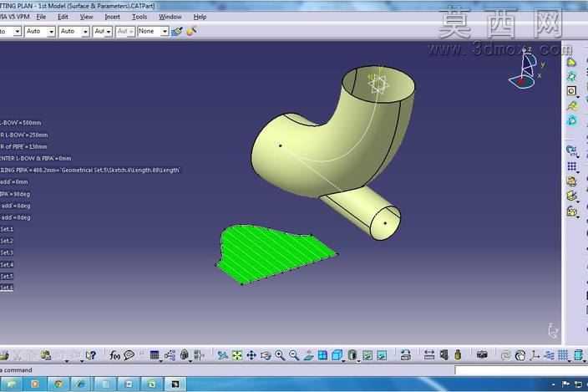Screen dimensions: 588x392
Task: Open the Design Table icon
Action: 155,355
